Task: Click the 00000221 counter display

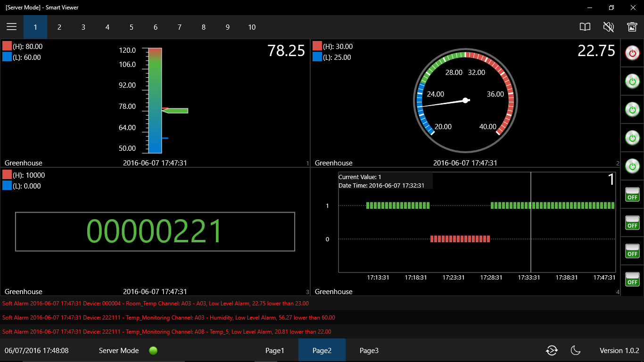Action: tap(155, 231)
